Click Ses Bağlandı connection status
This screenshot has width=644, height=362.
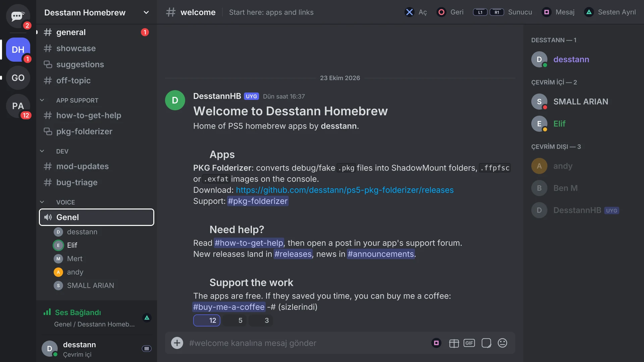78,312
